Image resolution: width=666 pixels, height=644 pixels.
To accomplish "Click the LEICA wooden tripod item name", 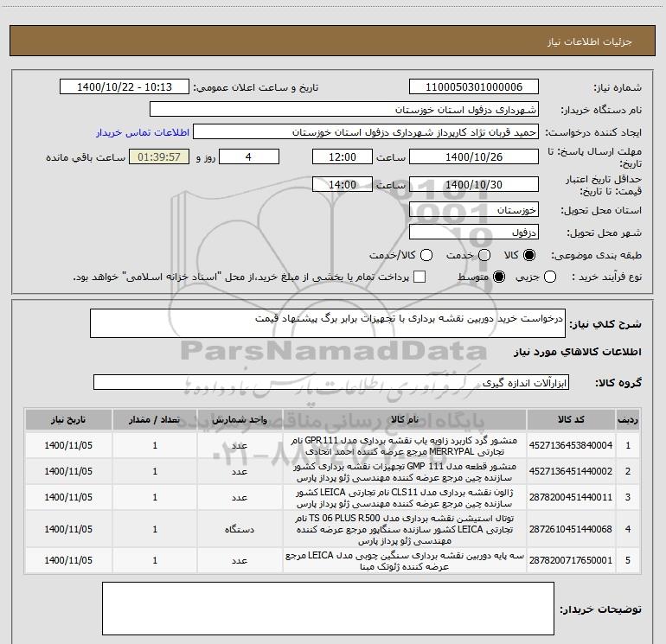I will coord(405,561).
